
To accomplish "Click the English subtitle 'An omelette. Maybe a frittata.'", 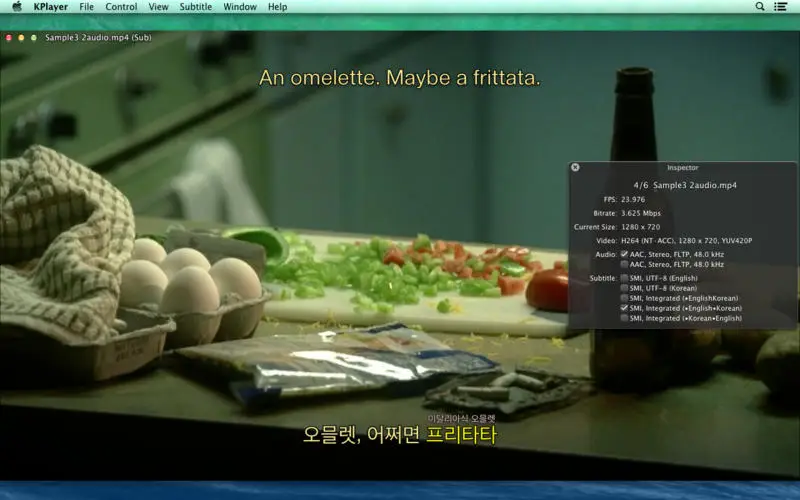I will pyautogui.click(x=399, y=78).
